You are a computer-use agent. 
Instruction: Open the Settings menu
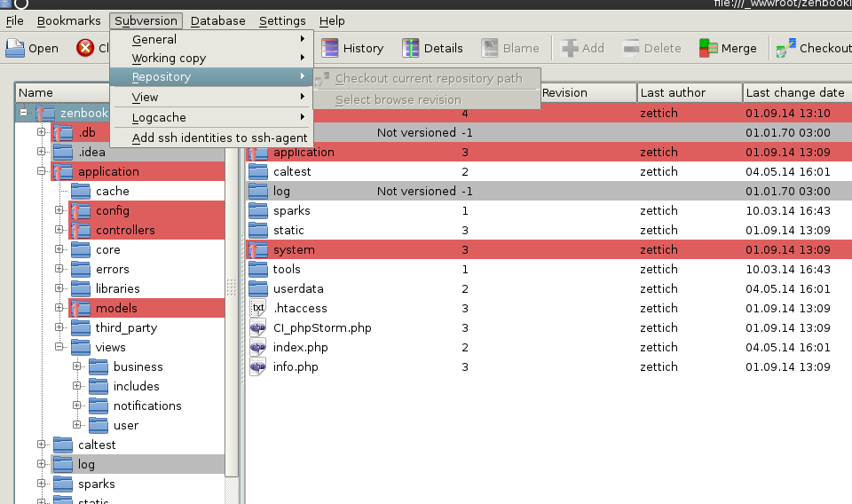tap(282, 20)
